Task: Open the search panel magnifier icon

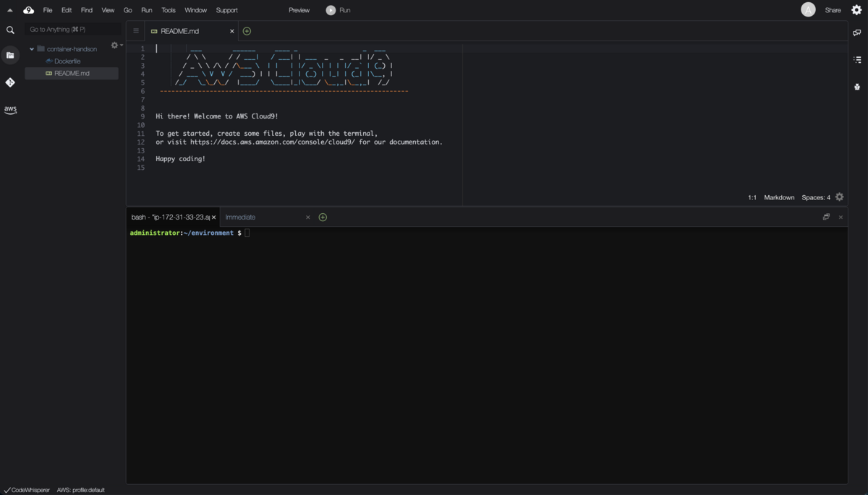Action: (x=10, y=30)
